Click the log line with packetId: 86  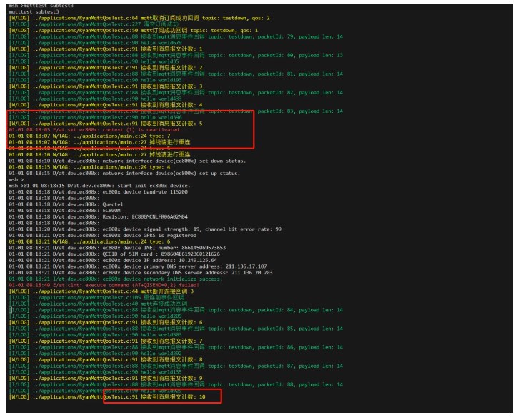(176, 348)
